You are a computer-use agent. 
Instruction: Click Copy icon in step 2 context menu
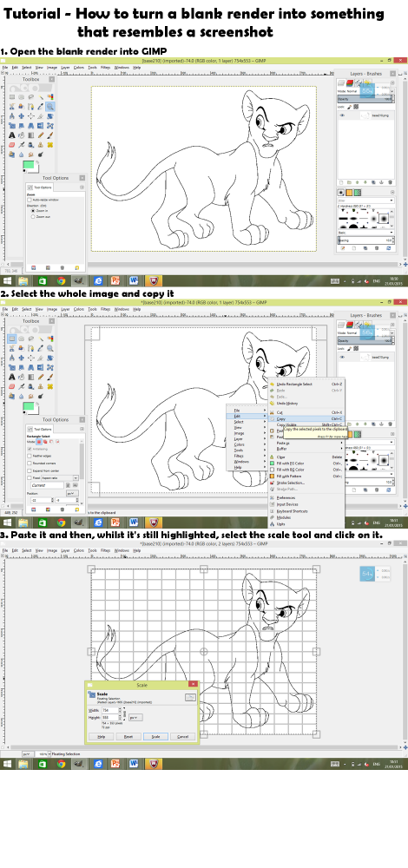pos(273,419)
